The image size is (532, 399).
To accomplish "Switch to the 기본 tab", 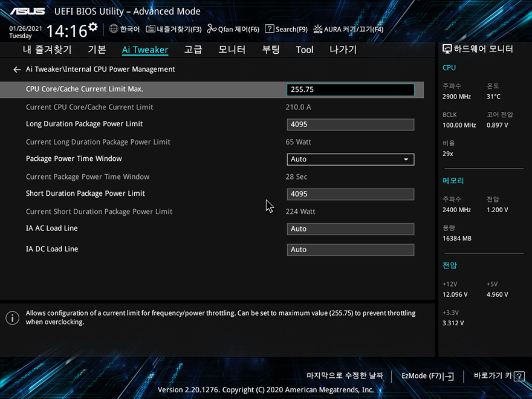I will pyautogui.click(x=97, y=50).
